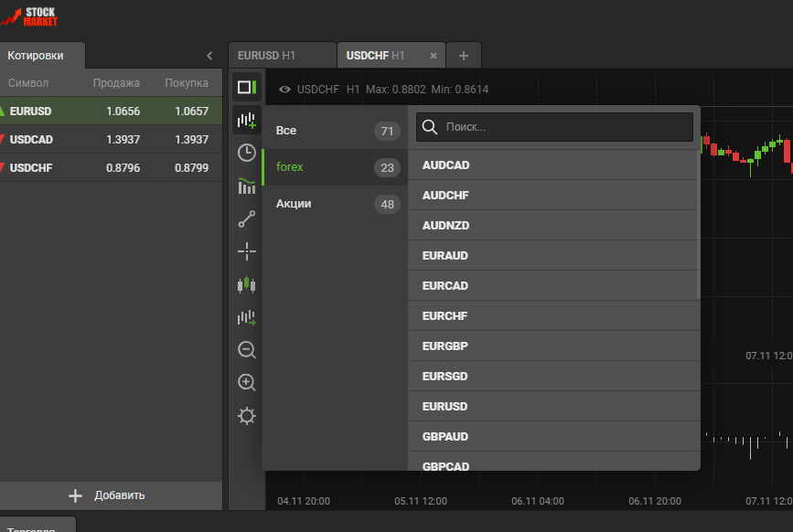Add a new chart tab

pyautogui.click(x=463, y=56)
